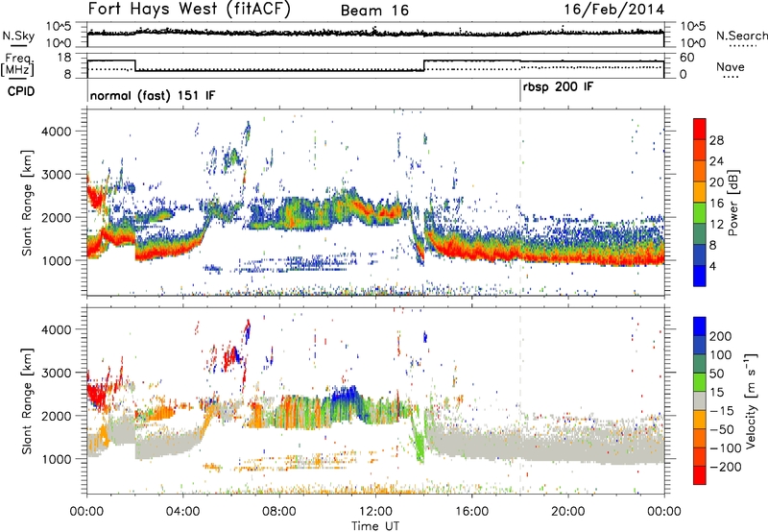Click the 'Slant Range [km]' label of power panel
The height and width of the screenshot is (532, 768).
tap(27, 203)
